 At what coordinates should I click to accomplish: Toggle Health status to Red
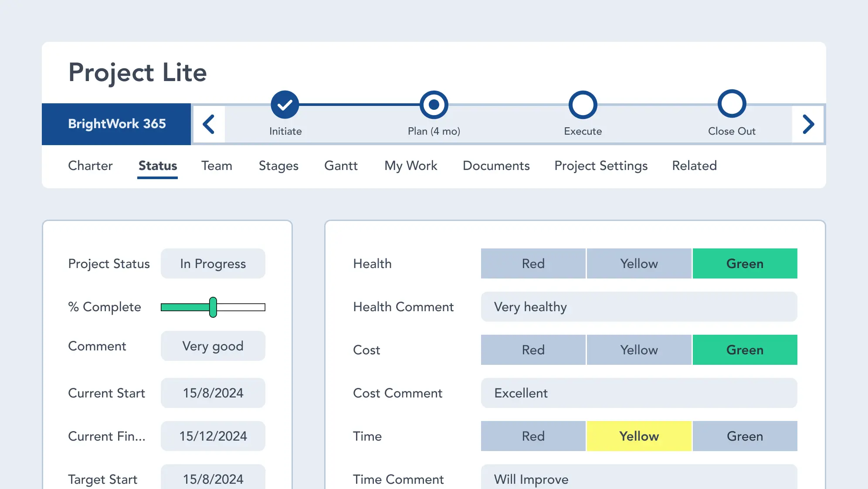coord(533,264)
